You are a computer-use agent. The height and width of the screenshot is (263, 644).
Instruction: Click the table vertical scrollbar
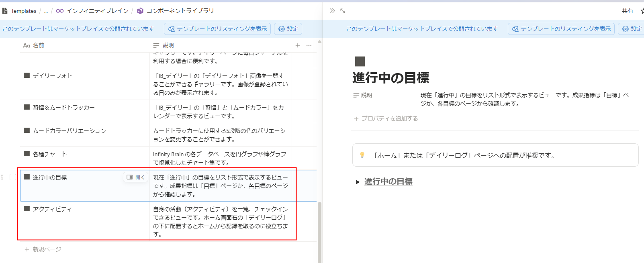(319, 232)
